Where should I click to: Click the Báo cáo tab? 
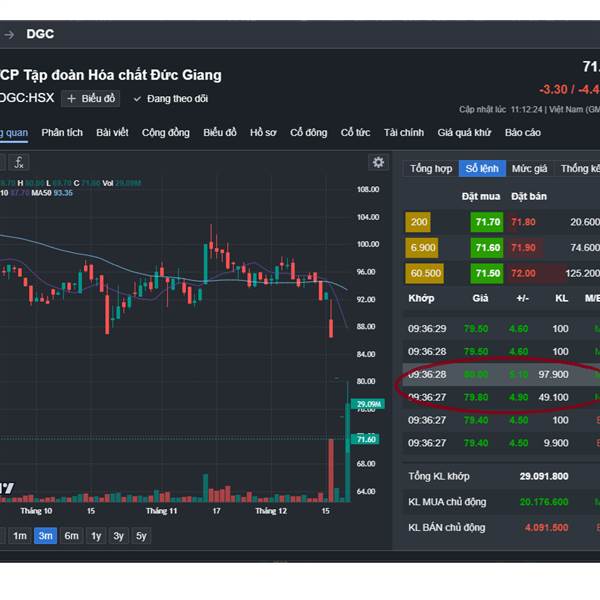(522, 132)
